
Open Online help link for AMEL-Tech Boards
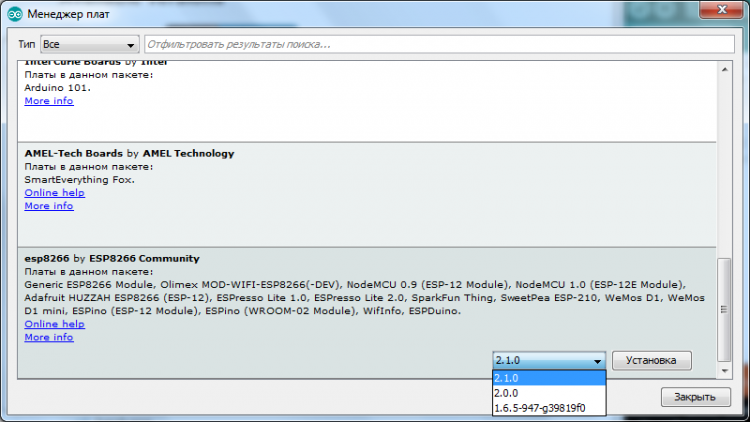pyautogui.click(x=55, y=193)
